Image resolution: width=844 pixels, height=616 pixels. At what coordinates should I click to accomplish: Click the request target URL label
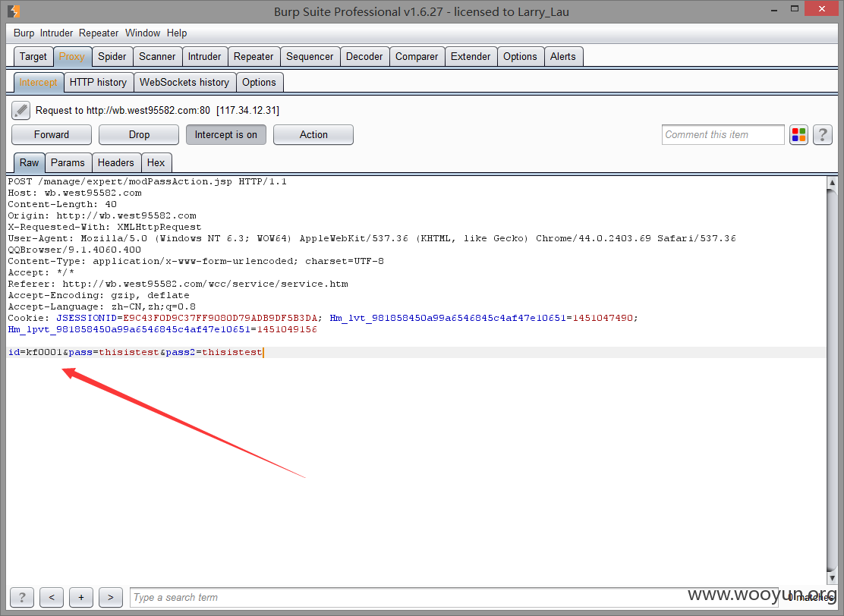click(157, 110)
